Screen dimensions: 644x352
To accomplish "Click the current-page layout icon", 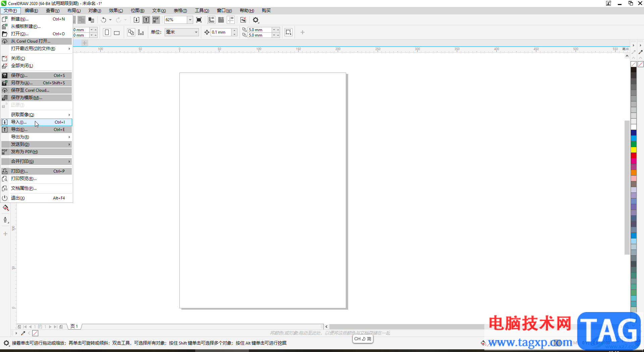I will [141, 32].
